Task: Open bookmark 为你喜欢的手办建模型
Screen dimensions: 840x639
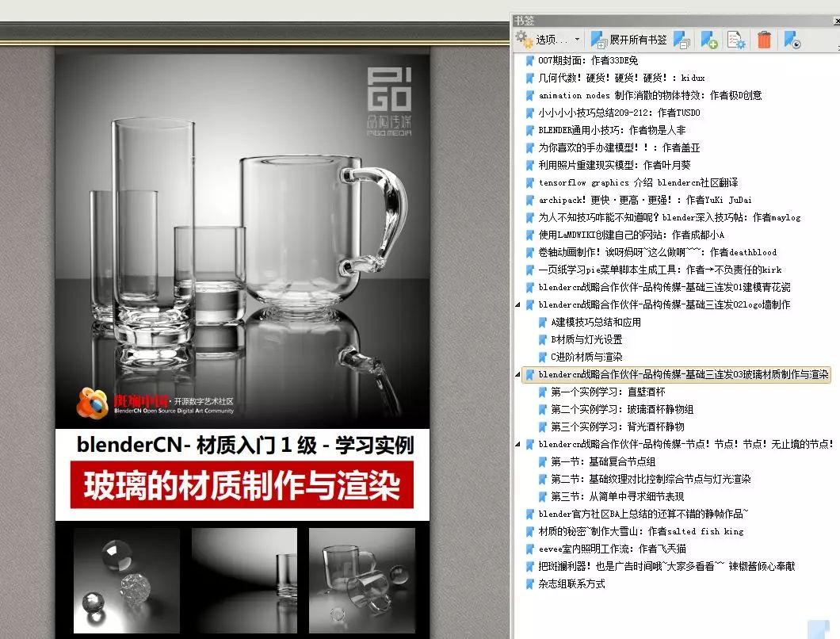Action: [619, 147]
